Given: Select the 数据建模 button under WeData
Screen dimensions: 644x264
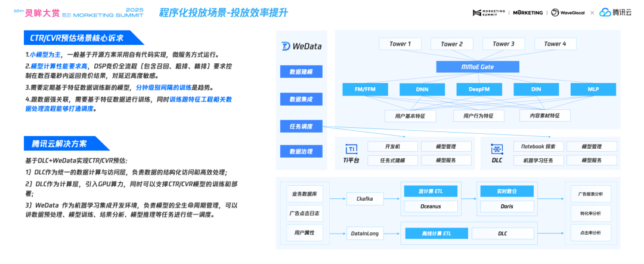Looking at the screenshot, I should (x=301, y=72).
